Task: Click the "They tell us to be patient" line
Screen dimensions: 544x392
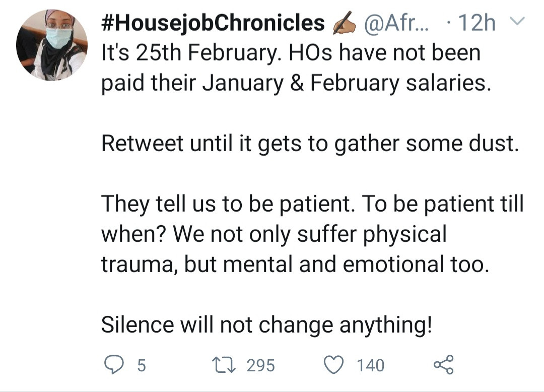Action: pyautogui.click(x=312, y=205)
